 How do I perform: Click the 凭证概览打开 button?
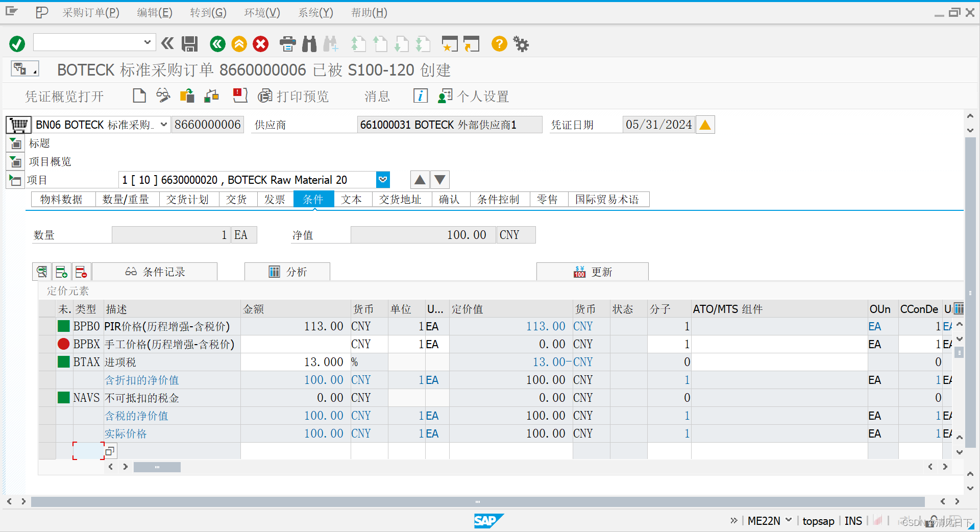pos(64,96)
